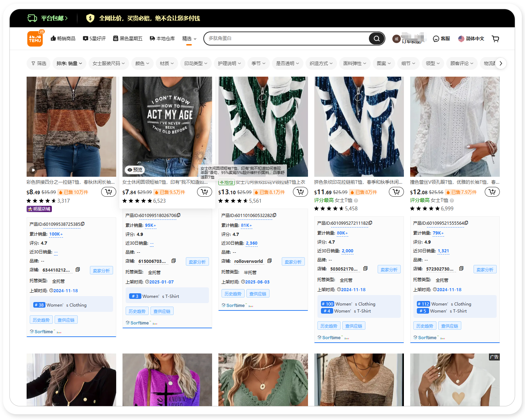Open the Black Friday (黑色星期五) menu item
This screenshot has height=420, width=525.
pyautogui.click(x=128, y=38)
